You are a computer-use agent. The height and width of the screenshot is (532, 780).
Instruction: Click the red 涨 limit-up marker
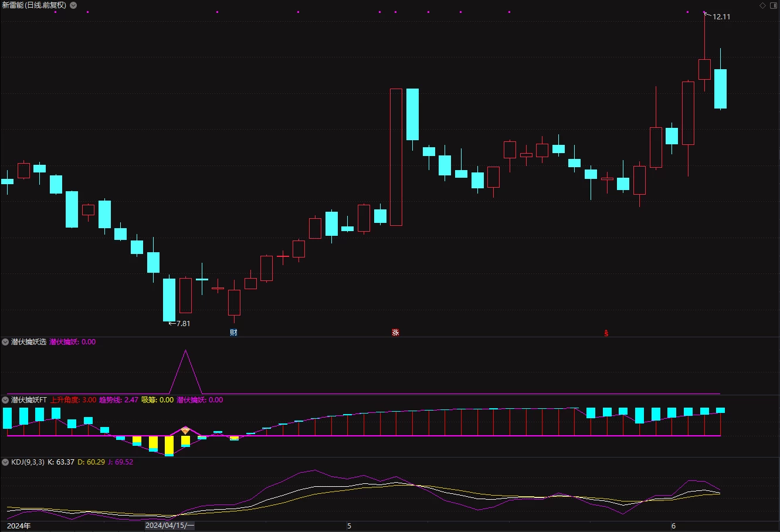click(x=395, y=333)
